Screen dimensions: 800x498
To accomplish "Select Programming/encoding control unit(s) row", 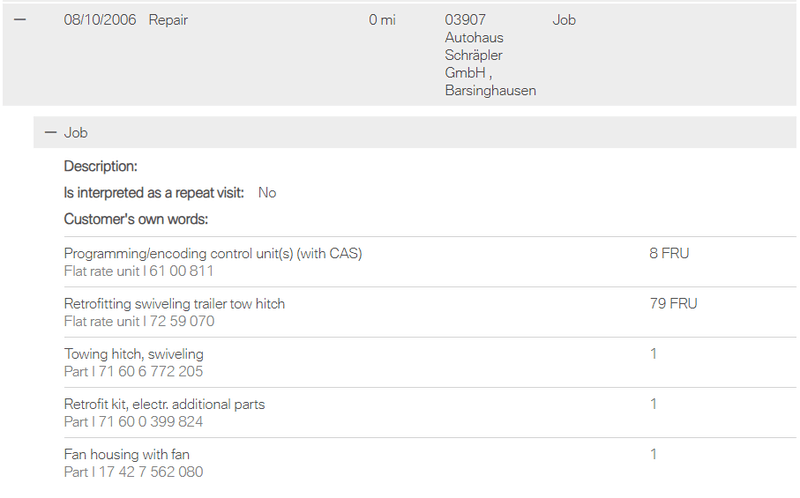I will tap(213, 254).
